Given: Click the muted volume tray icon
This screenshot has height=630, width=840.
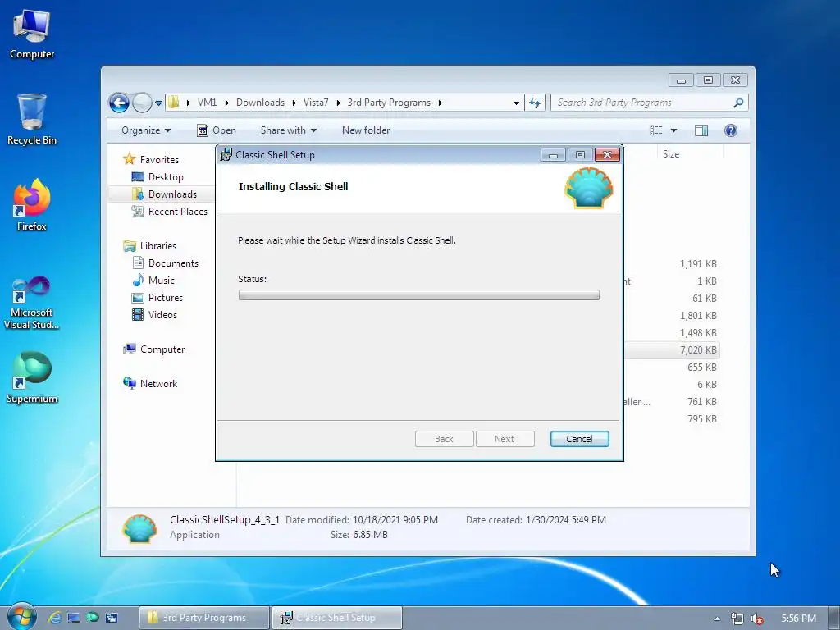Looking at the screenshot, I should tap(757, 619).
